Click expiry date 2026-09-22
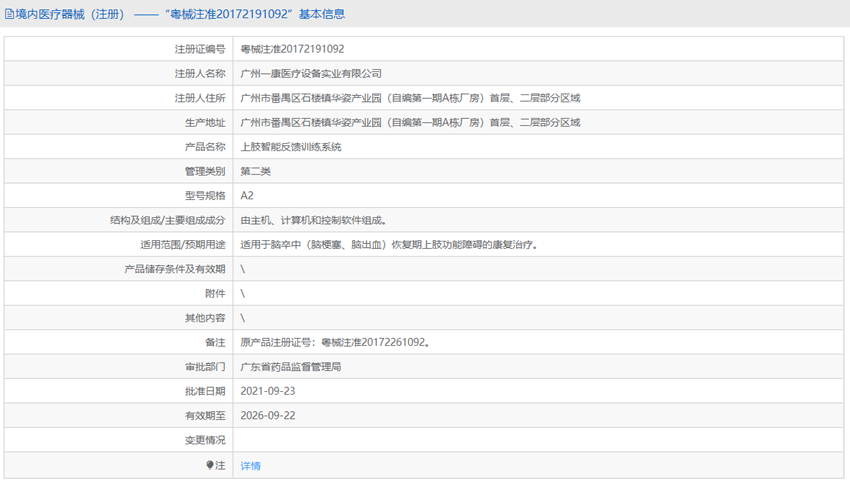Screen dimensions: 850x483 coord(268,416)
